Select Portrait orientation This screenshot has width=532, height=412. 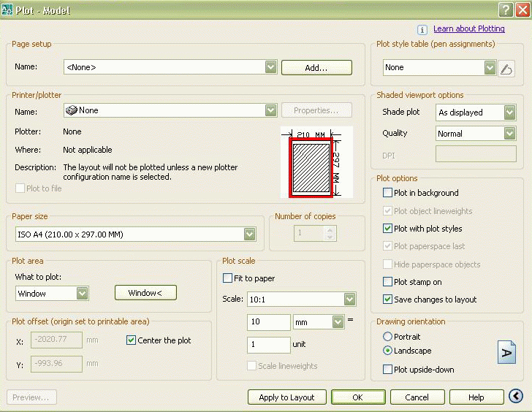coord(387,336)
